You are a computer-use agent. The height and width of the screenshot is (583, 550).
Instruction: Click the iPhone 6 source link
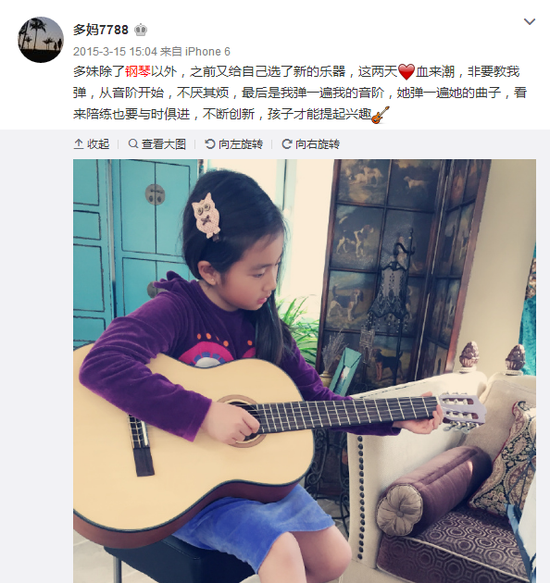(208, 51)
